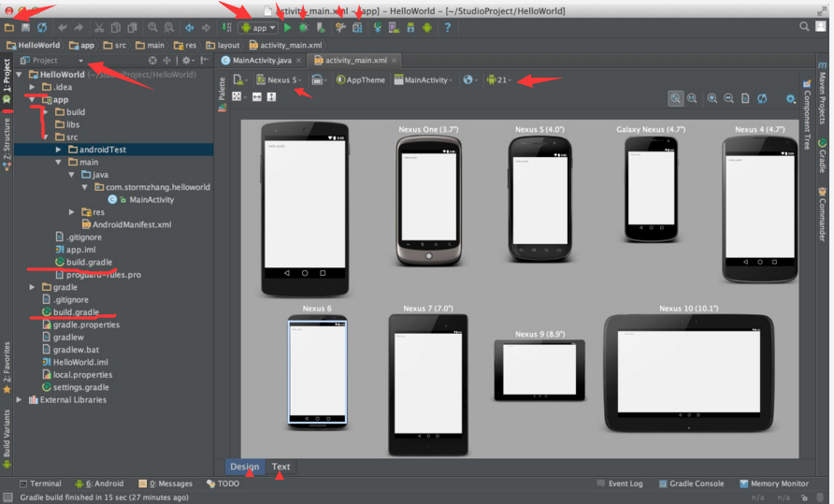
Task: Refresh the layout preview
Action: [762, 98]
